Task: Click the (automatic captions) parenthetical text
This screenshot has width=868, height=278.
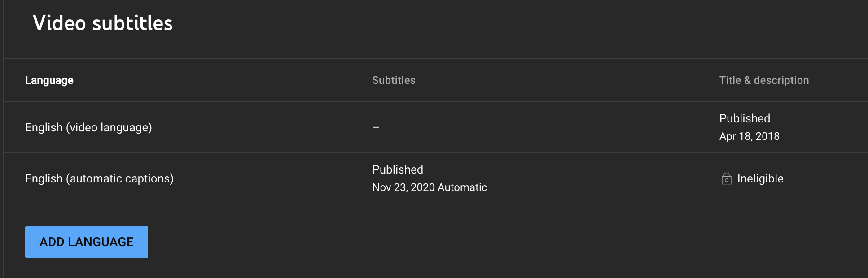Action: (120, 178)
